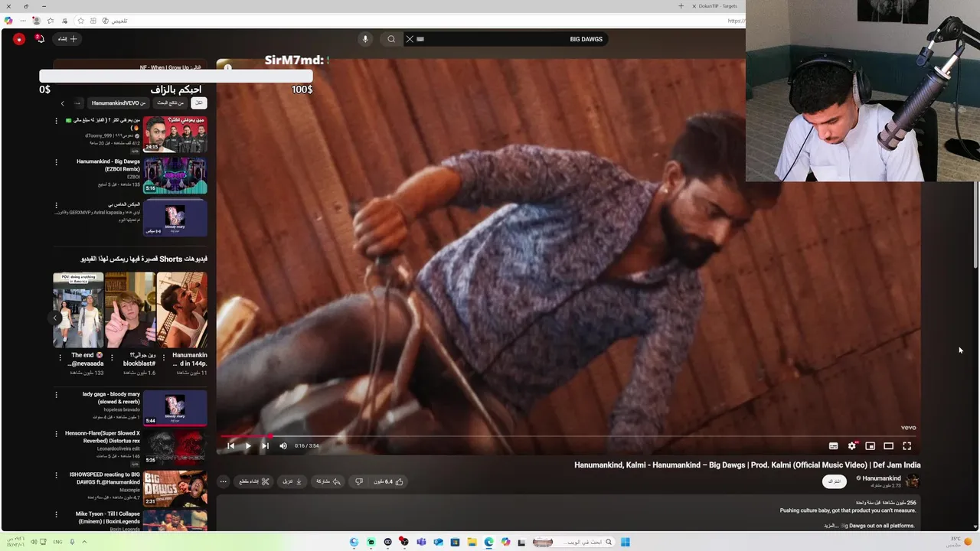The width and height of the screenshot is (980, 551).
Task: Open browser favorites star icon
Action: (x=51, y=21)
